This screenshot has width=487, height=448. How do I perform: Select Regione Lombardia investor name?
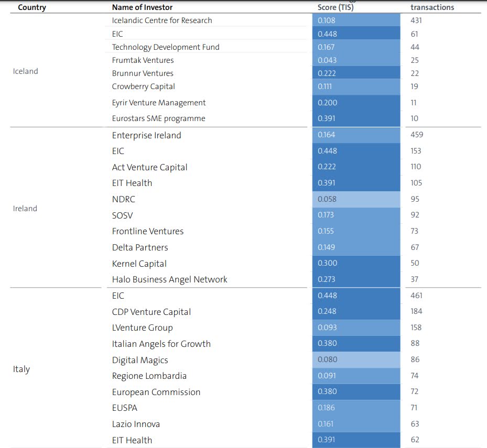click(x=149, y=376)
